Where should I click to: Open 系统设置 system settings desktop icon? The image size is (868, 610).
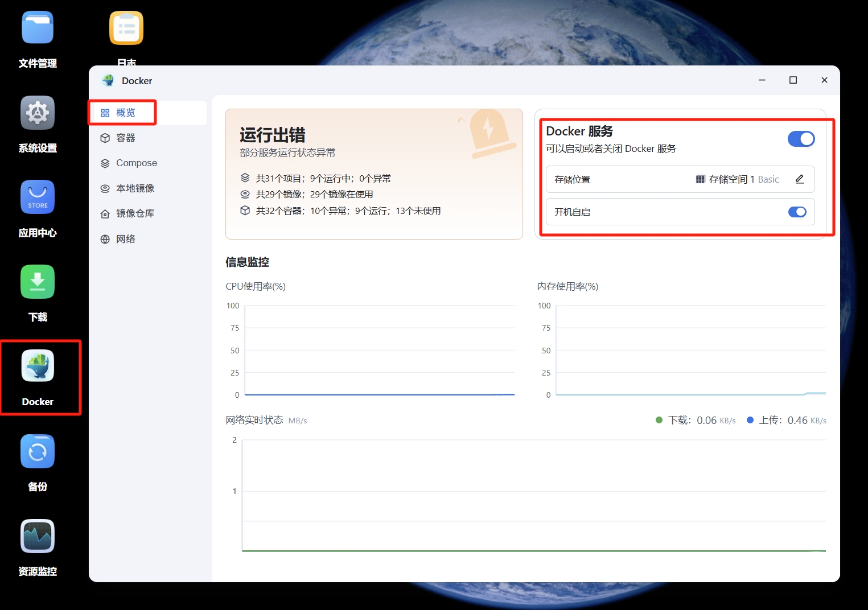[x=38, y=113]
